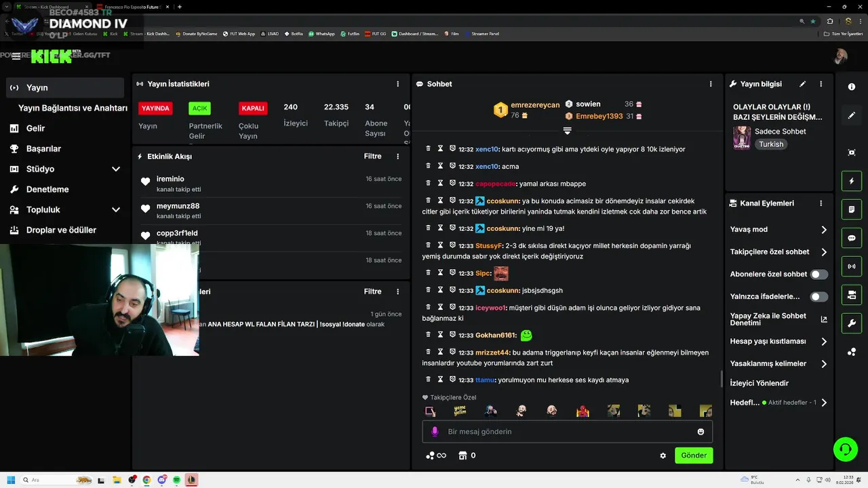Open Donate ByNoGame bookmark
The width and height of the screenshot is (868, 488).
tap(196, 33)
